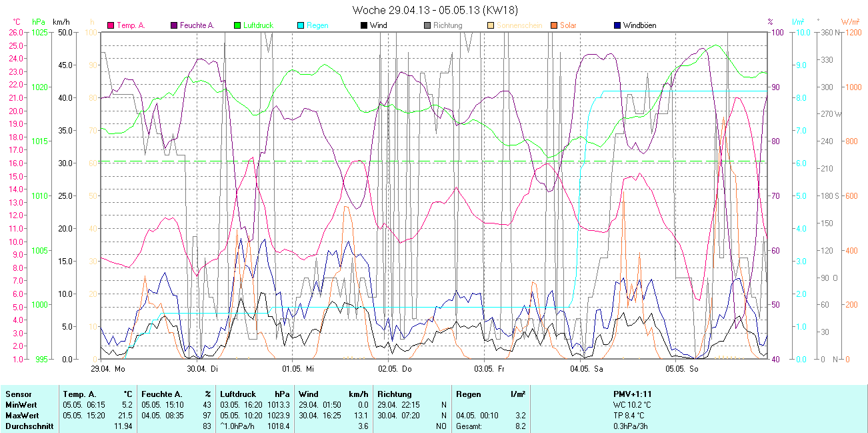Click the 'W/m²' axis unit label
This screenshot has height=433, width=868.
pos(850,23)
